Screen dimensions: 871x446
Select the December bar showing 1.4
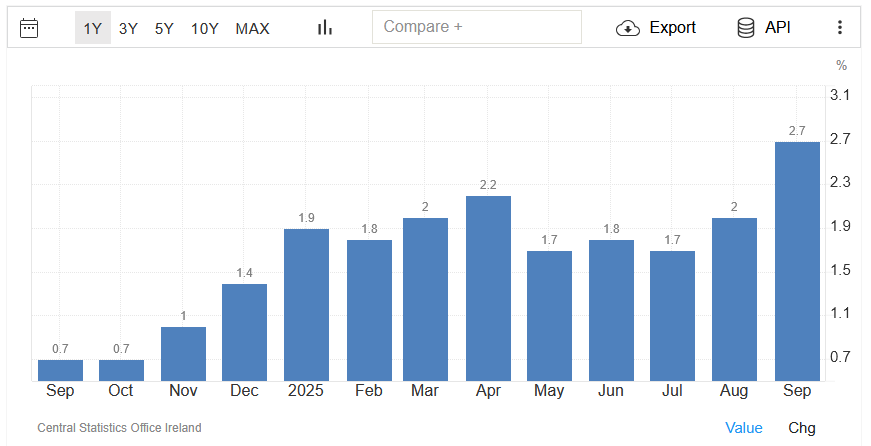click(x=244, y=332)
